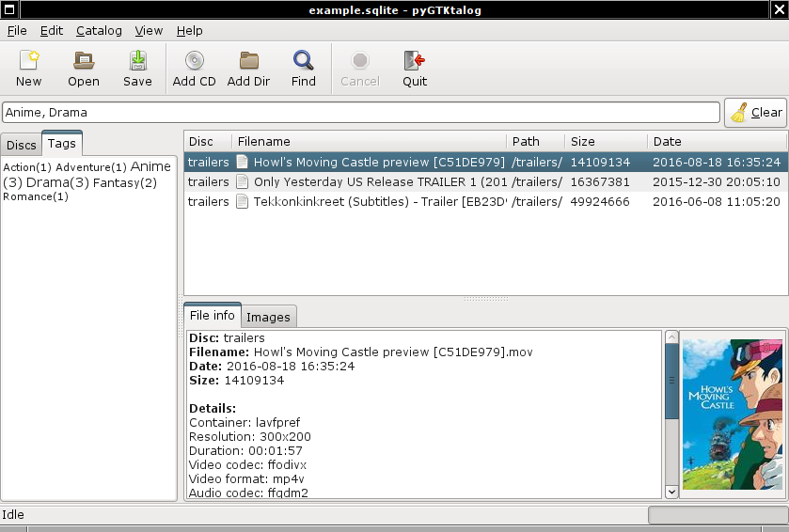This screenshot has width=789, height=532.
Task: Click the file icon beside Only Yesterday trailer
Action: click(242, 181)
